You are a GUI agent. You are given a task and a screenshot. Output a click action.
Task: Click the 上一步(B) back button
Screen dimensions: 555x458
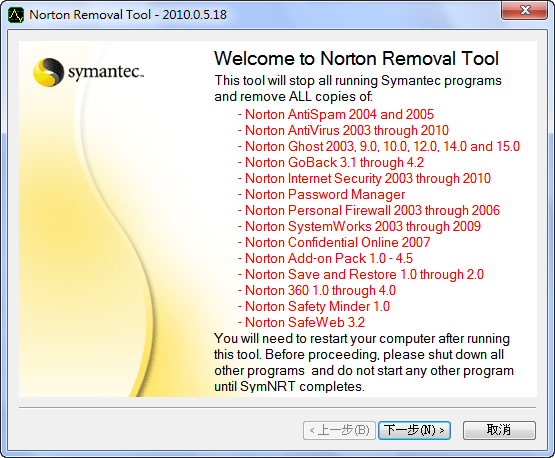point(339,430)
